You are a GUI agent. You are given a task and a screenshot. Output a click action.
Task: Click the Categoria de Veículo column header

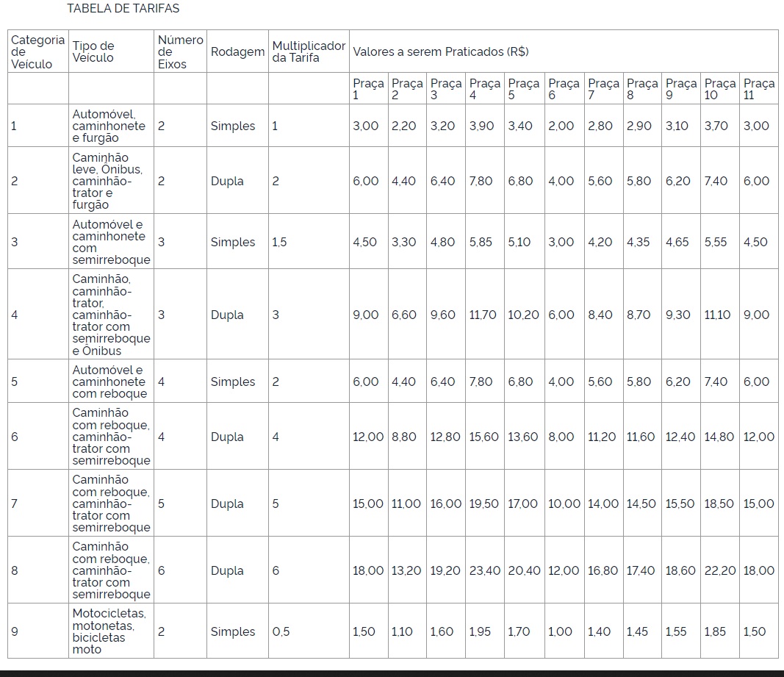pos(37,51)
